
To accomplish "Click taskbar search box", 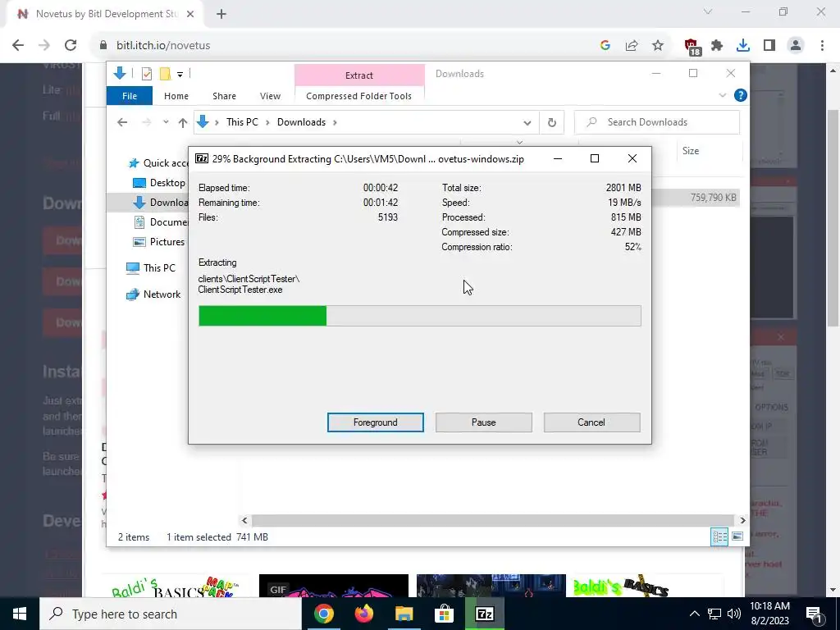I will pos(171,614).
